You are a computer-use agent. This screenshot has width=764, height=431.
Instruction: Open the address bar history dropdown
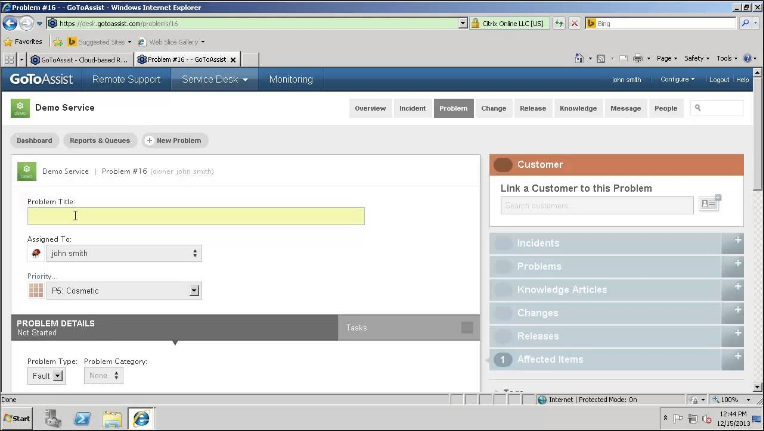[x=463, y=23]
